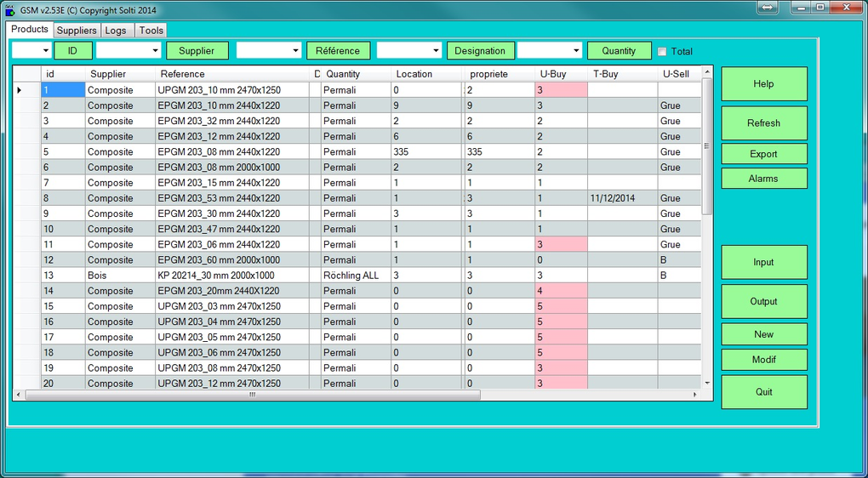
Task: Enable the Total checkbox
Action: click(662, 52)
